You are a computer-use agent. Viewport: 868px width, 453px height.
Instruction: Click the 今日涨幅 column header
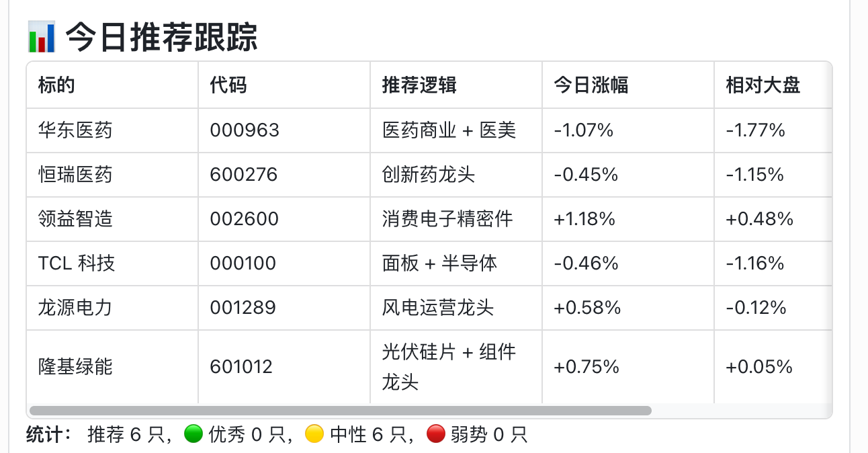pyautogui.click(x=591, y=85)
